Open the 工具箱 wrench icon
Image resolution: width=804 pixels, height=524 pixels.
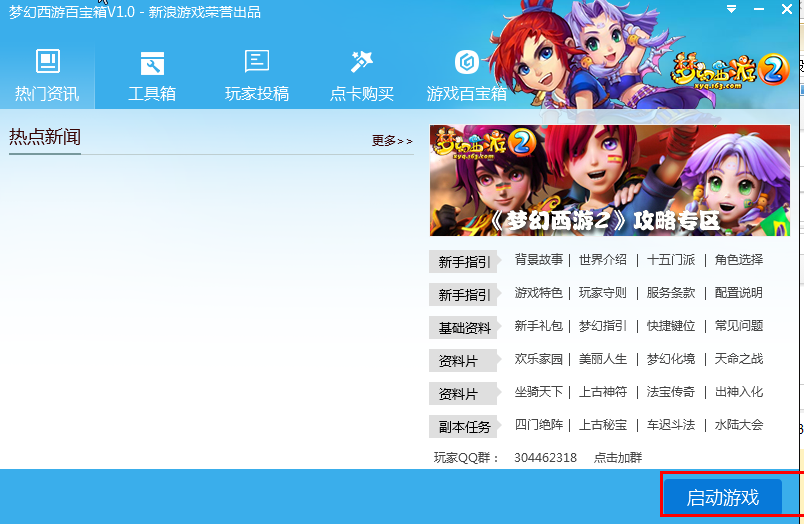pos(152,63)
